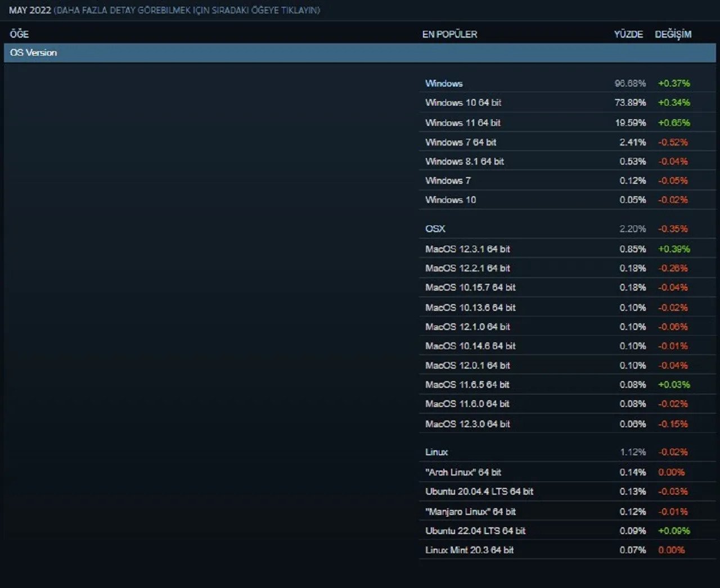Select Ubuntu 20.04.4 LTS 64 bit row
This screenshot has width=720, height=588.
coord(567,491)
